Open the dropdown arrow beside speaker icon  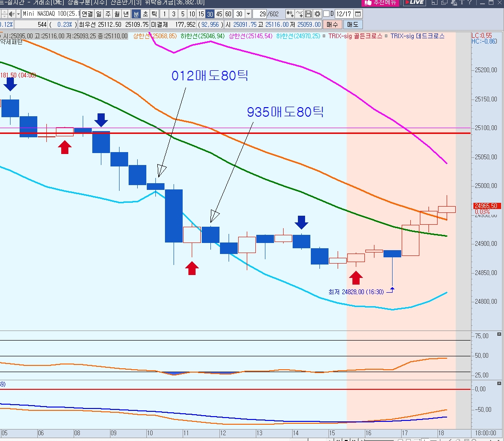(18, 14)
